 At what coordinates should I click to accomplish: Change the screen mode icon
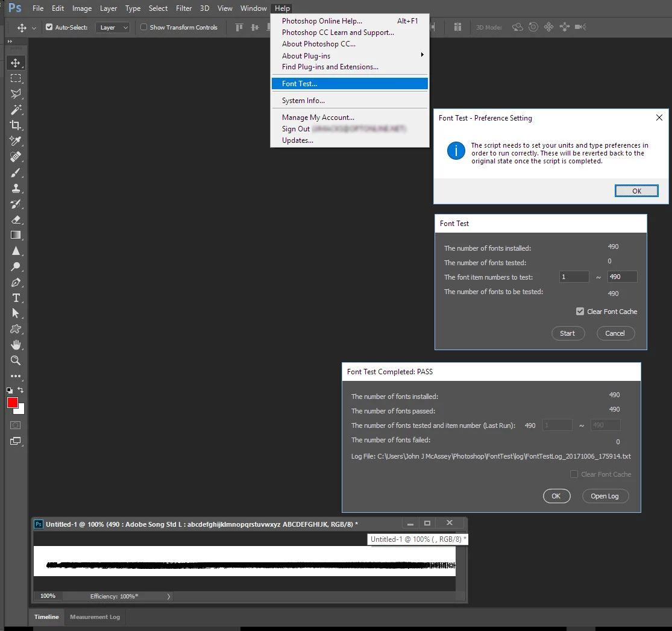click(16, 441)
